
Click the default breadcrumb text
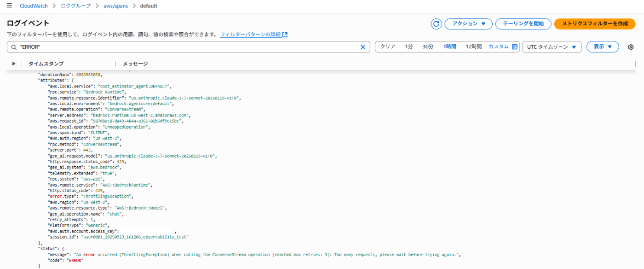coord(149,6)
